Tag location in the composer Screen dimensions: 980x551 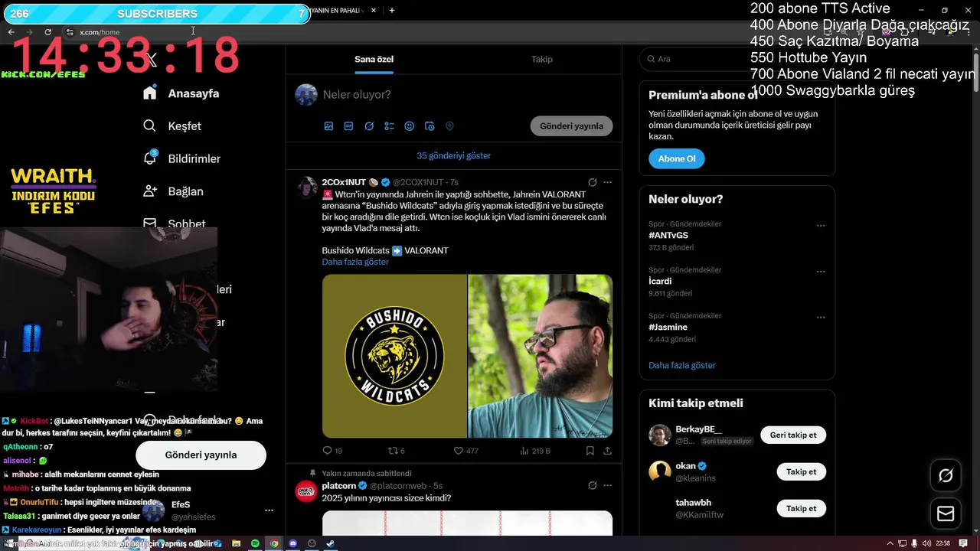[449, 126]
